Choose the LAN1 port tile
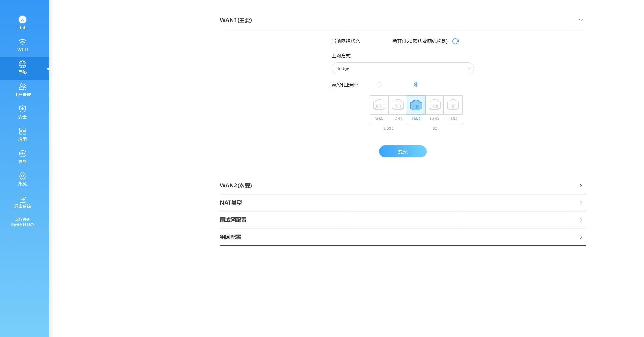This screenshot has height=337, width=644. coord(397,105)
